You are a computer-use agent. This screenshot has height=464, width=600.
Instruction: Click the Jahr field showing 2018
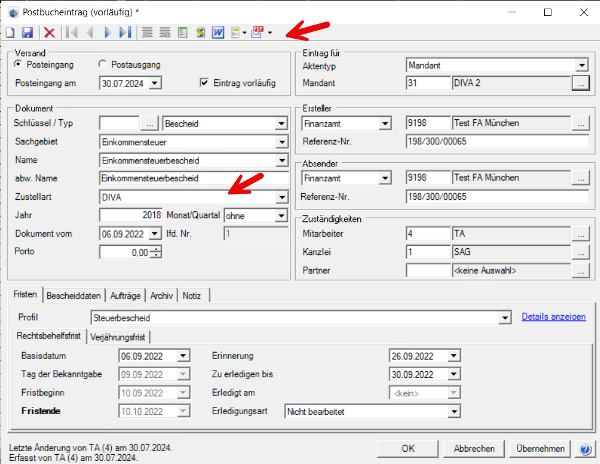click(x=131, y=215)
